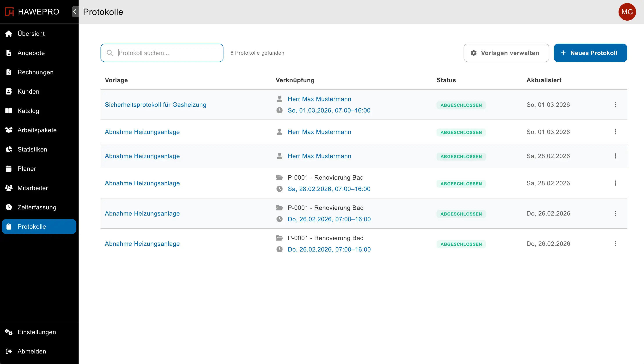
Task: Navigate to Mitarbeiter menu item
Action: (32, 188)
